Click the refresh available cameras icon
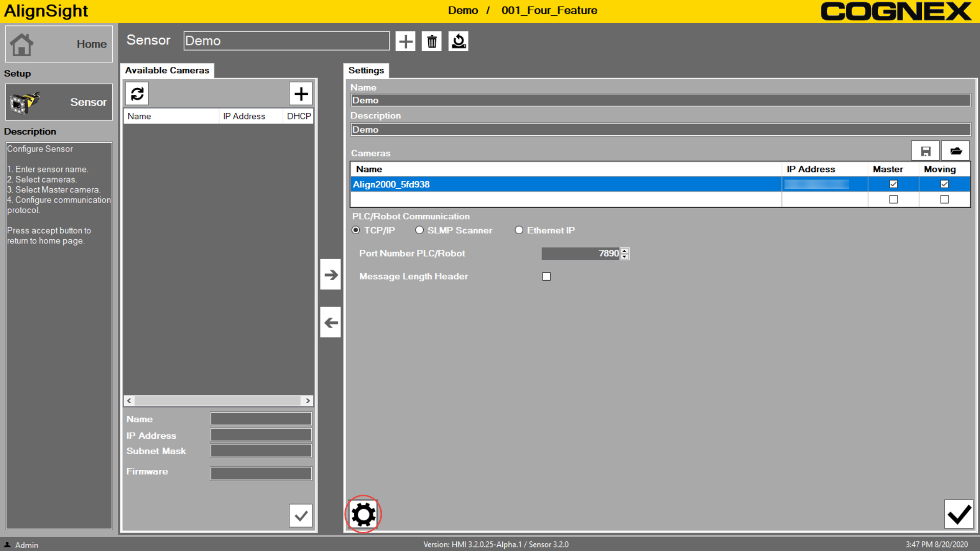The height and width of the screenshot is (551, 980). coord(137,94)
